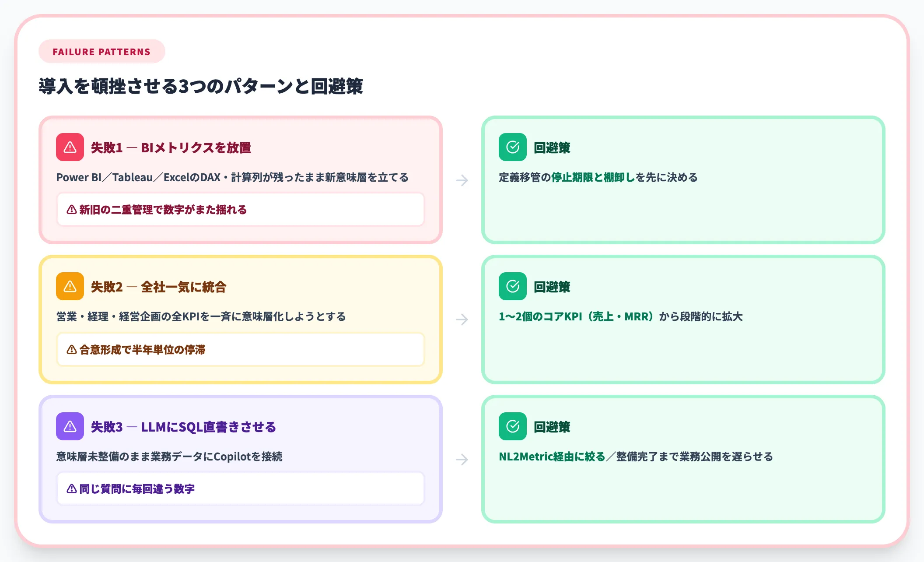Click the small alert glyph in 合意形成 box

click(70, 350)
